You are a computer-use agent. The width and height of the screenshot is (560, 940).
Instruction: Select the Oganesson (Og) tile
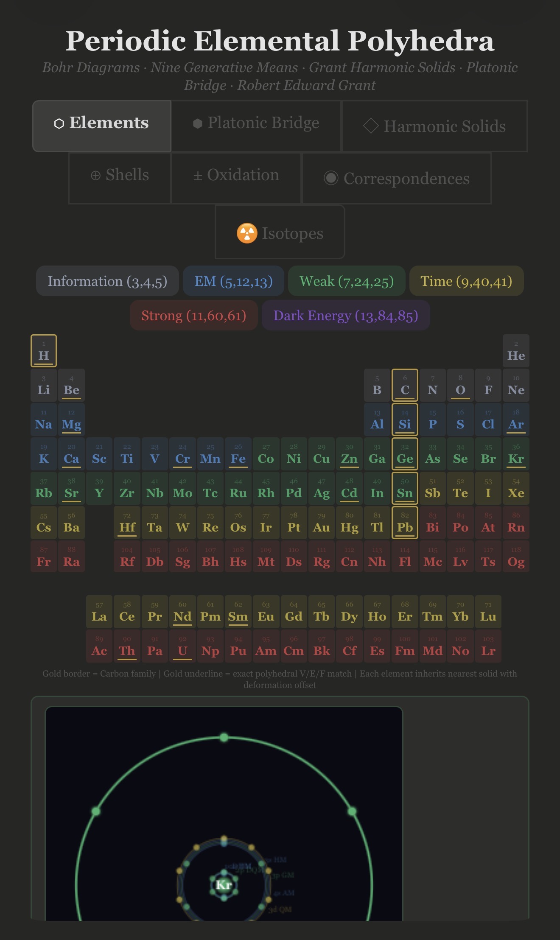[516, 557]
